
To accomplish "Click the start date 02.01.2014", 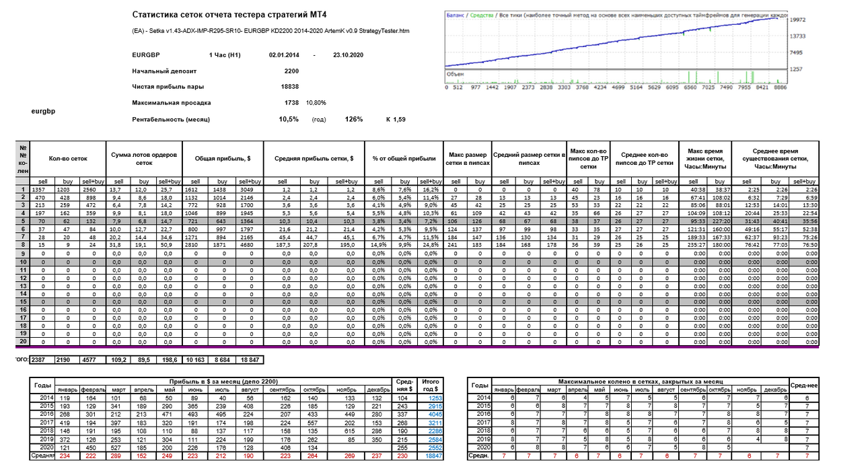I will coord(284,55).
